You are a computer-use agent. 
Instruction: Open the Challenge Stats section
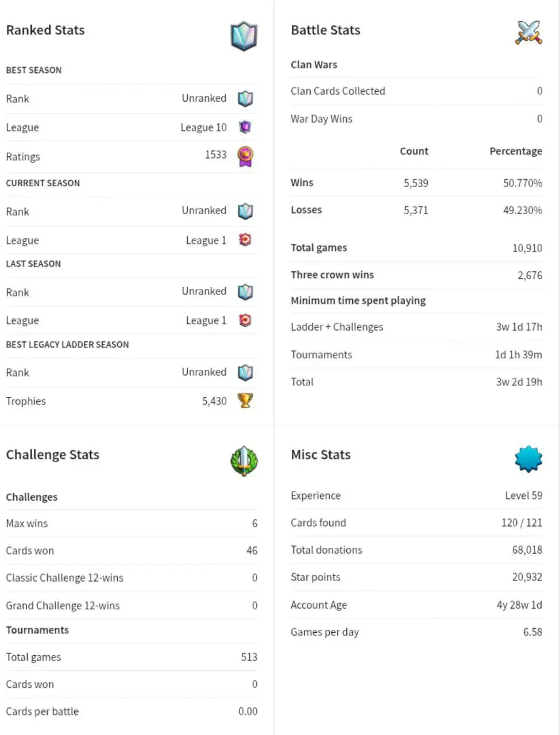click(53, 454)
